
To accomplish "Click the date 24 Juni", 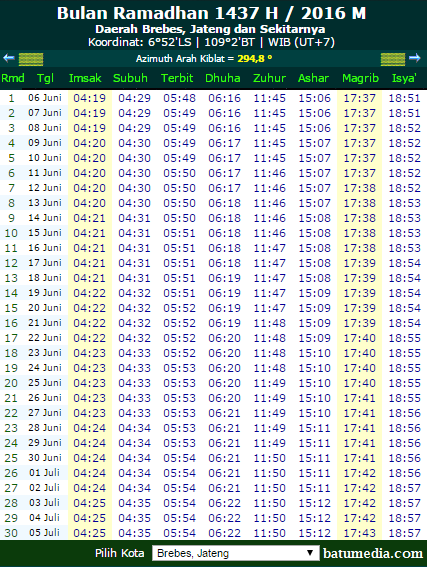I will point(45,367).
